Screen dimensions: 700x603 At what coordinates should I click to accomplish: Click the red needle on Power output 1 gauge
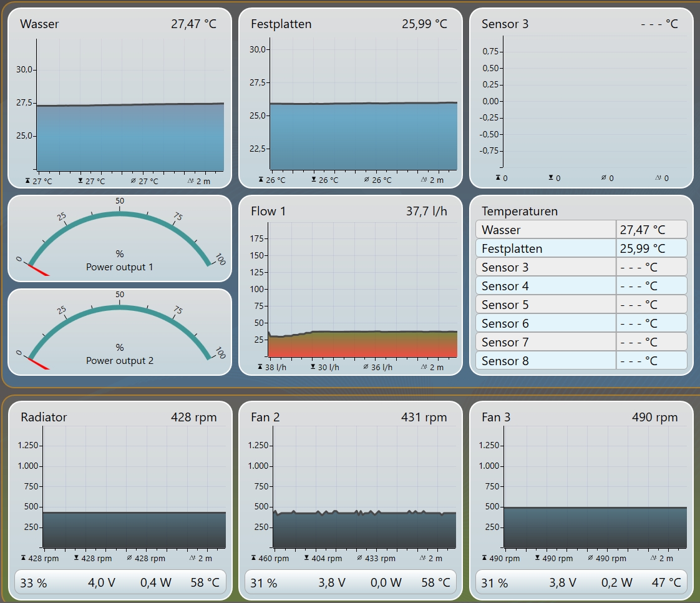click(37, 269)
